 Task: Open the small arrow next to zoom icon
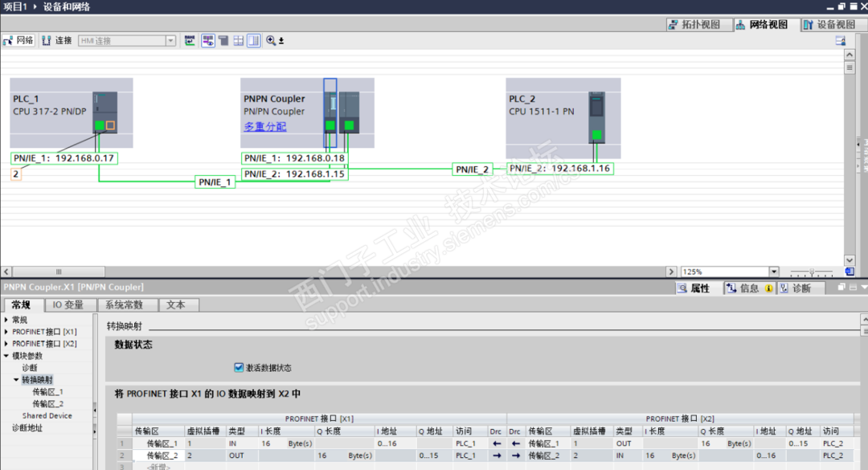[x=281, y=41]
